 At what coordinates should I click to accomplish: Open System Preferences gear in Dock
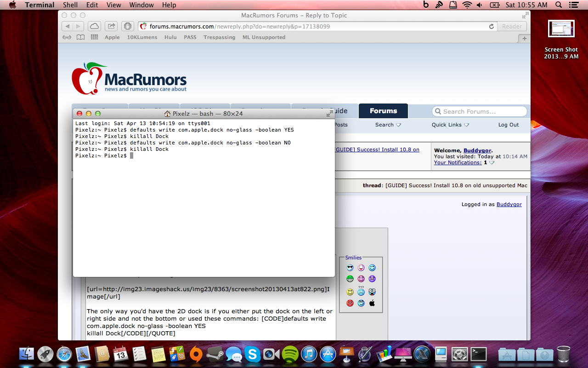click(459, 354)
